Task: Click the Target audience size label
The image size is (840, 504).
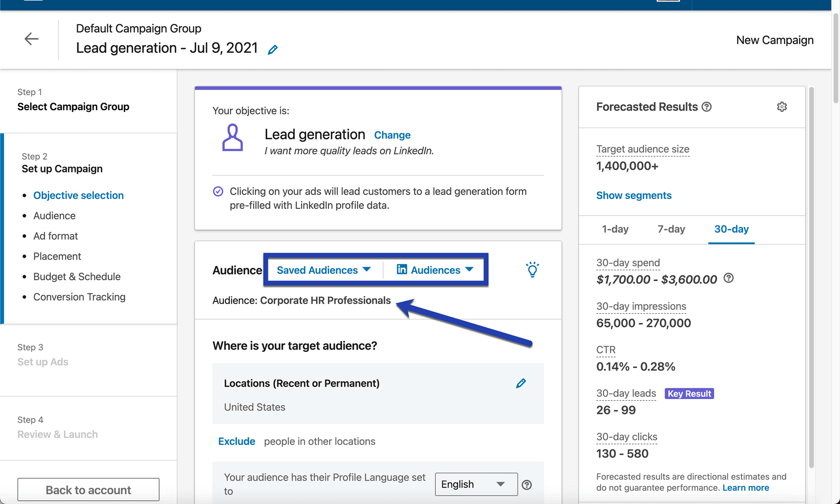Action: pyautogui.click(x=643, y=149)
